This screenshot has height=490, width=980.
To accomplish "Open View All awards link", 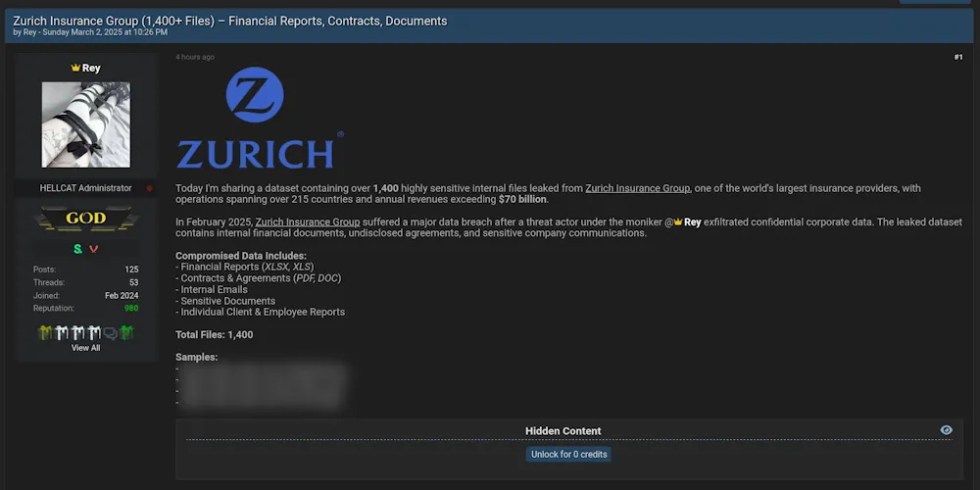I will 85,348.
